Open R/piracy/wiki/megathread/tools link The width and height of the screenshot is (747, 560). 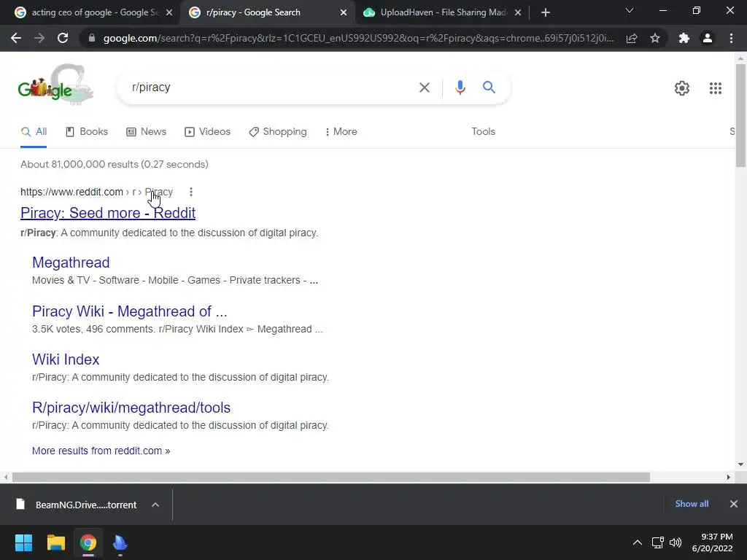tap(131, 408)
